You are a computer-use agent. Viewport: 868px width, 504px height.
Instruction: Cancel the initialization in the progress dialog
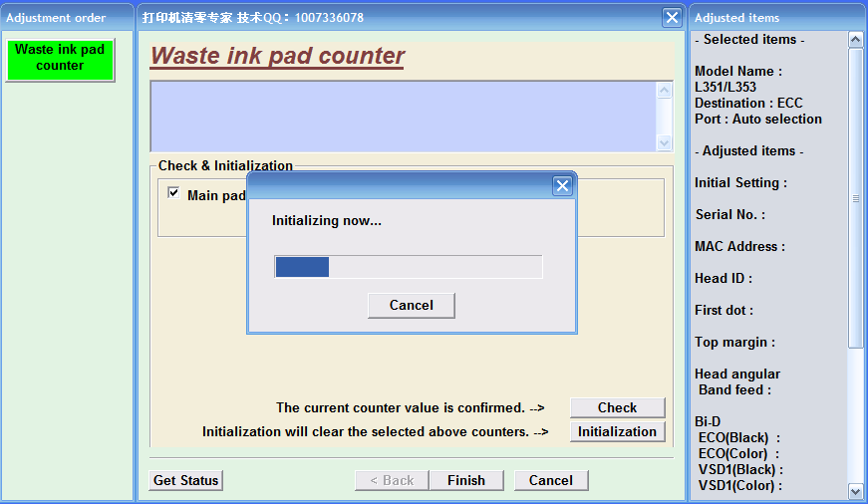pos(411,305)
